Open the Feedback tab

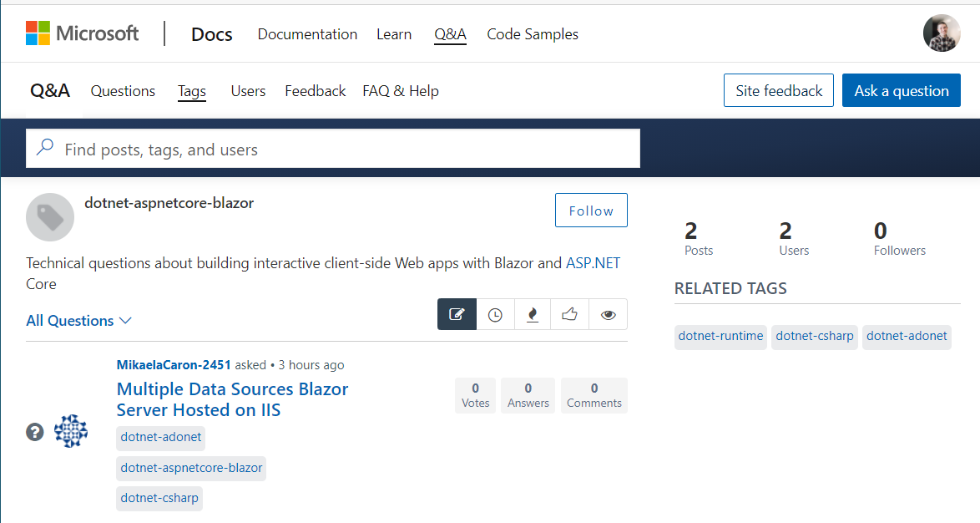(315, 91)
